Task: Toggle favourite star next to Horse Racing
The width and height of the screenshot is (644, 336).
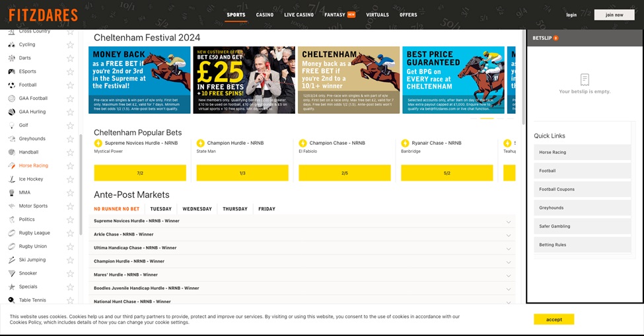Action: (70, 166)
